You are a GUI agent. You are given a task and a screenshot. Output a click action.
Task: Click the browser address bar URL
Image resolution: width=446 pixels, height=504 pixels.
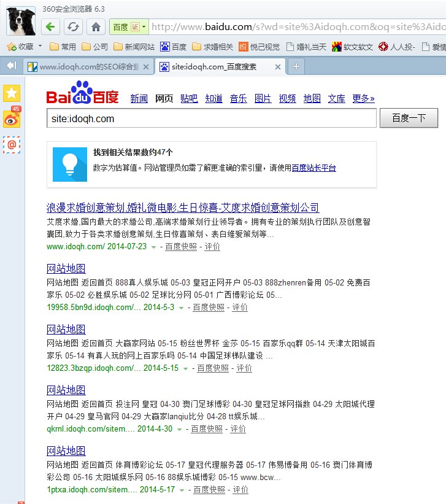click(x=298, y=26)
